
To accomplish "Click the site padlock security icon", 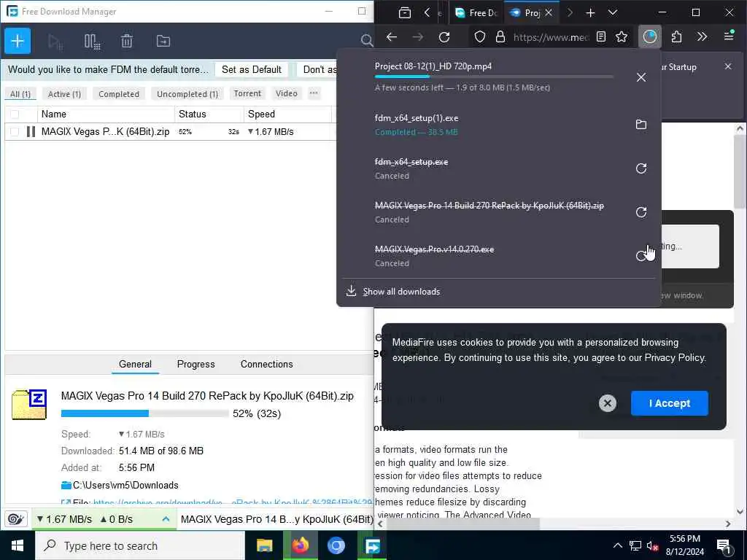I will point(500,37).
